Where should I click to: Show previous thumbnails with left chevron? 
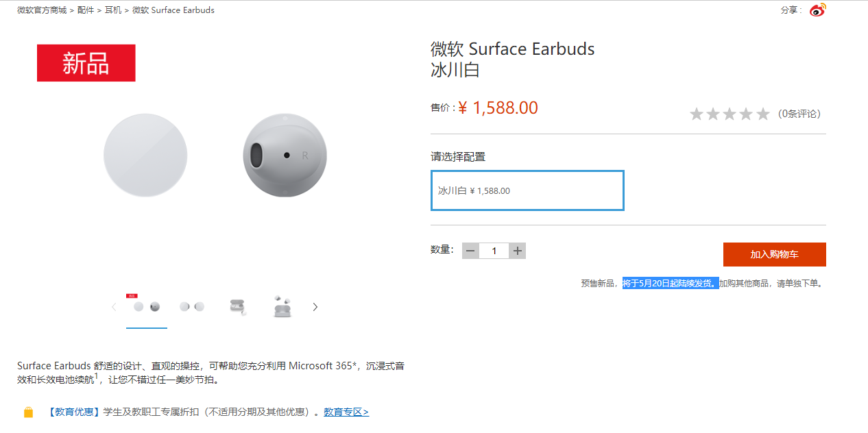tap(114, 307)
